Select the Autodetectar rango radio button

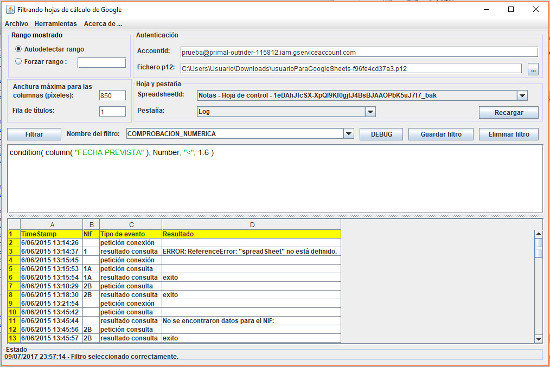18,49
